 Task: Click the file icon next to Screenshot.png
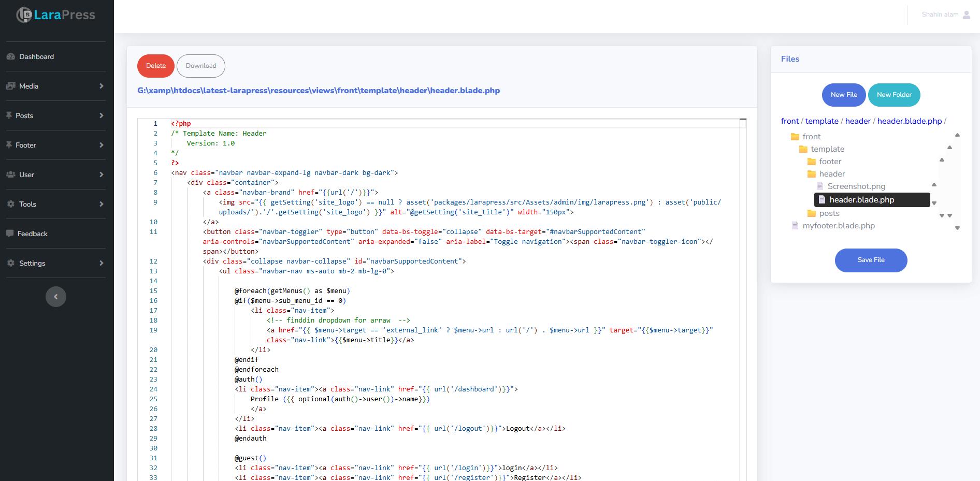820,186
